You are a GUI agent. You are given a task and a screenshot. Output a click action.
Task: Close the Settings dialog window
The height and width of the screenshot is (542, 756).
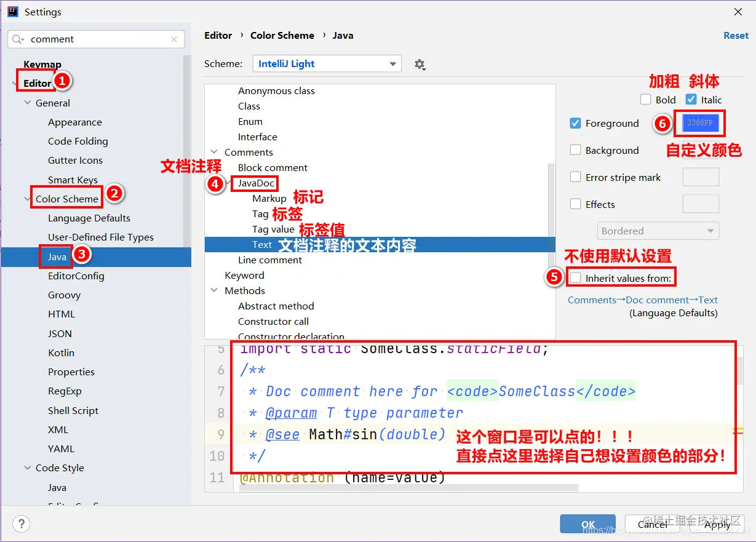click(738, 12)
